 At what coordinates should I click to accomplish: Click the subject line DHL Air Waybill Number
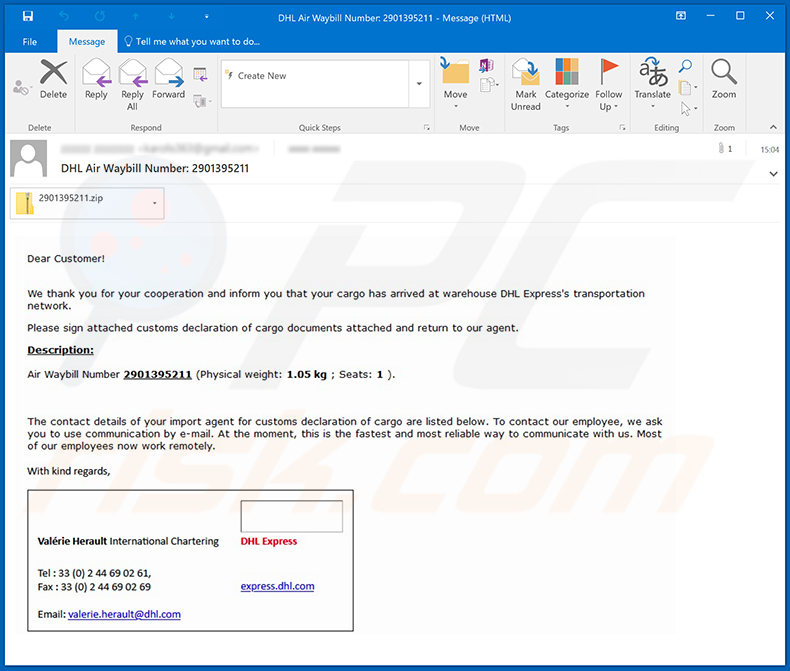point(155,168)
